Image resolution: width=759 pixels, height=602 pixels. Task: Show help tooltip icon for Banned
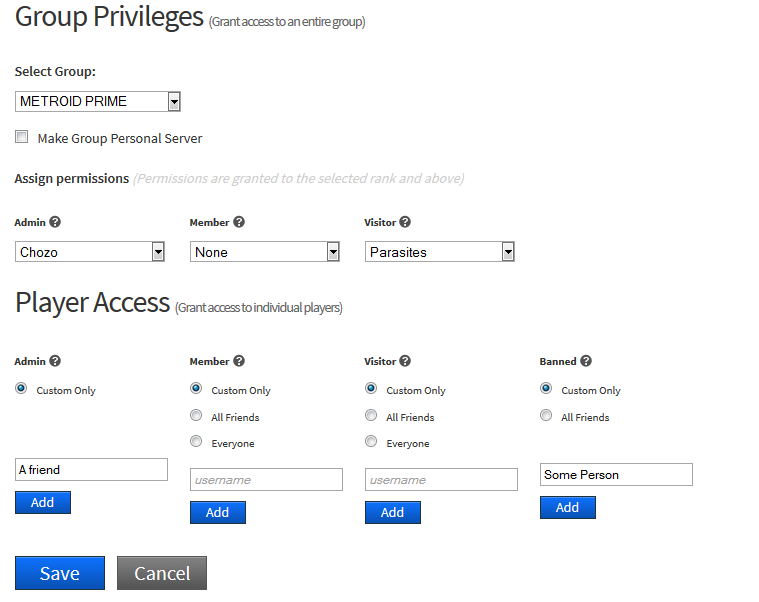[x=586, y=361]
